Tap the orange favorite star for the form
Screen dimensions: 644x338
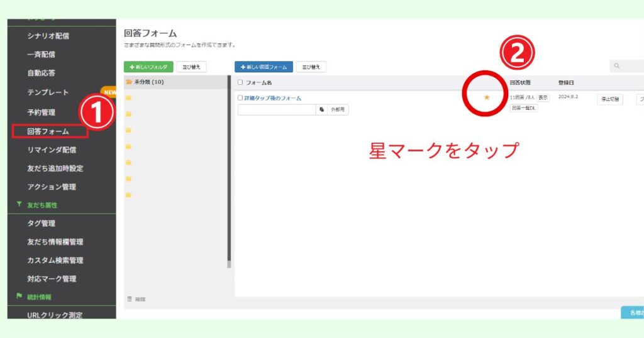click(x=486, y=97)
